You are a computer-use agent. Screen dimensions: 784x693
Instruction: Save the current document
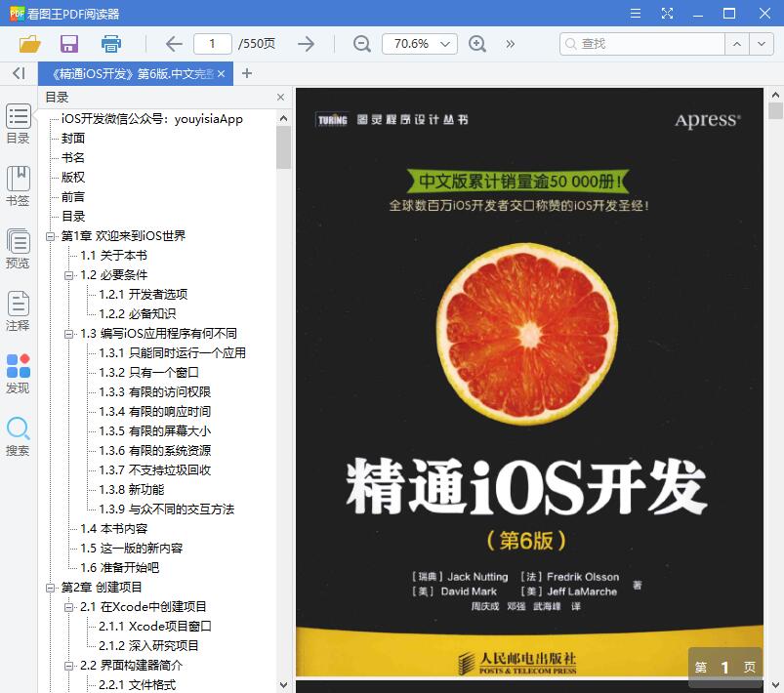(x=67, y=44)
